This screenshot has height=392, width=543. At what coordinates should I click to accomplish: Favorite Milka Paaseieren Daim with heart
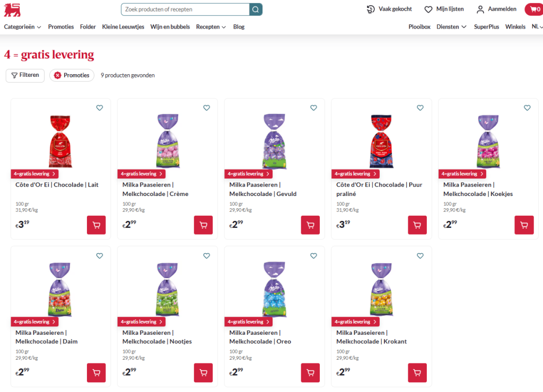coord(100,256)
